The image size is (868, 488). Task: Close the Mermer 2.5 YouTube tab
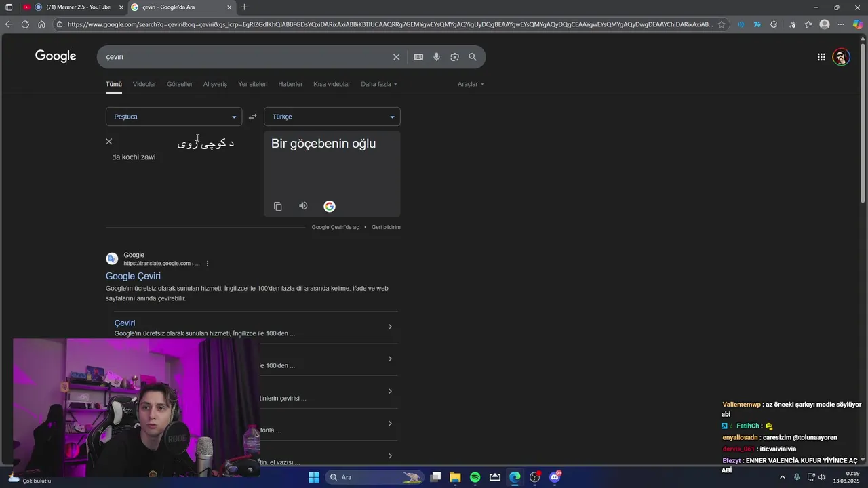click(121, 7)
